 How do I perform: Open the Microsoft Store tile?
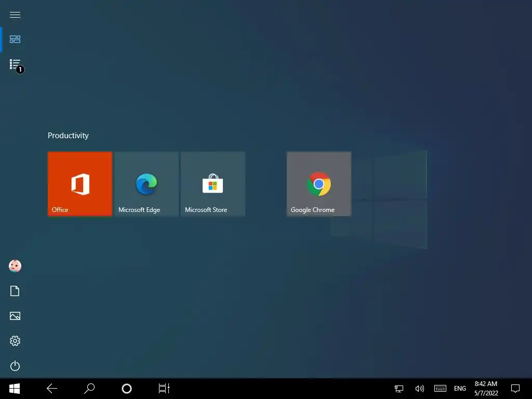click(x=213, y=184)
